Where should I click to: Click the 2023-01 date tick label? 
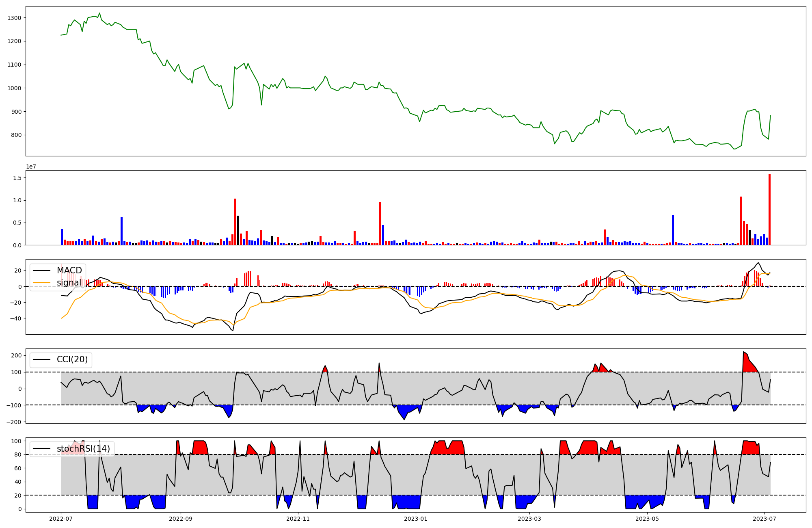pos(416,519)
